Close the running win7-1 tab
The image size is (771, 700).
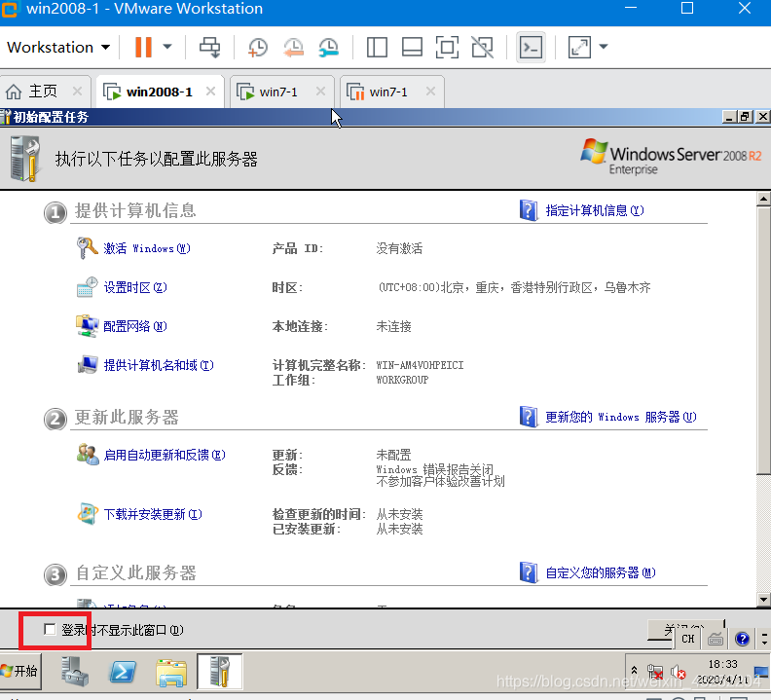coord(320,91)
